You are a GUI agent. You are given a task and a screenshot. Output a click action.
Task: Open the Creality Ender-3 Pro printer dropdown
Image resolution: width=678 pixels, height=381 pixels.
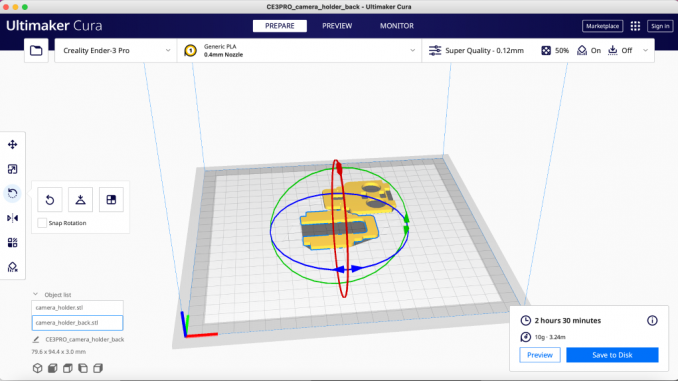(116, 51)
